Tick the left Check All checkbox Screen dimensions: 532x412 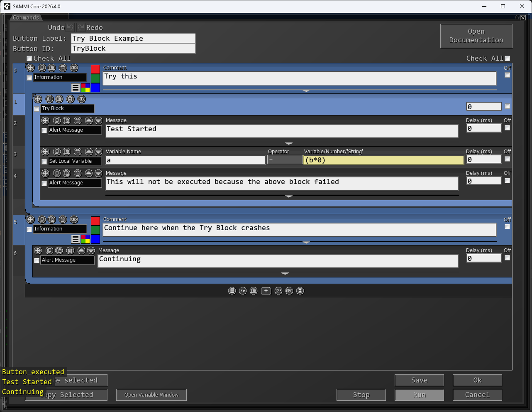(x=29, y=59)
